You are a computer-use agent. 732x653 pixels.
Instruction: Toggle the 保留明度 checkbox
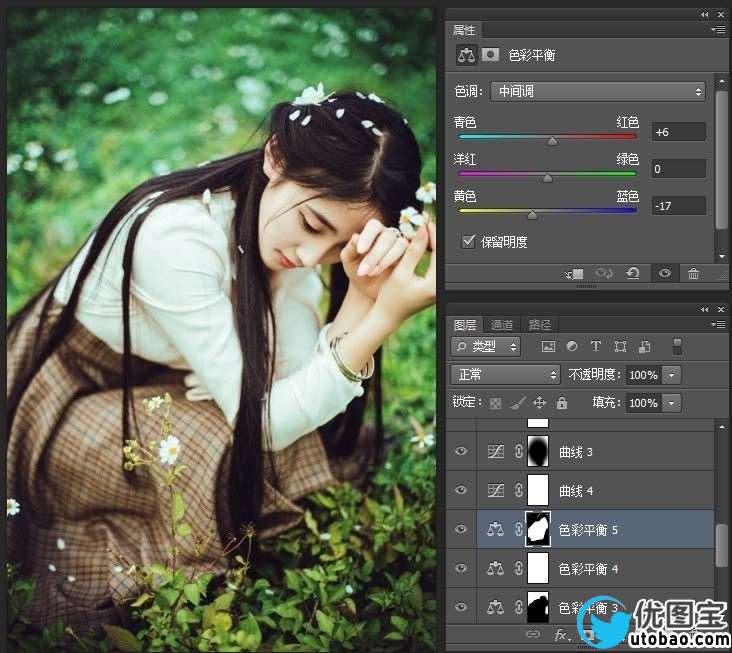tap(468, 241)
